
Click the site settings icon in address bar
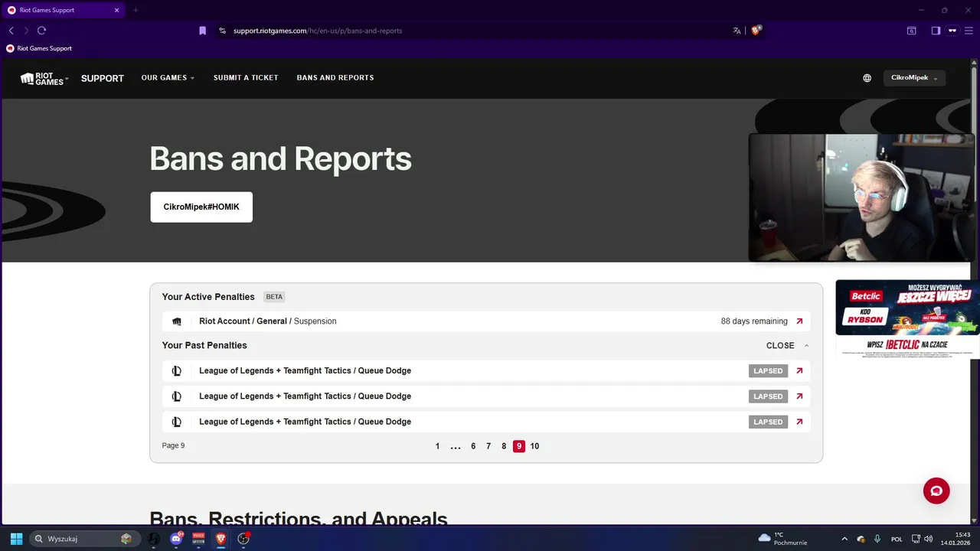pos(222,31)
